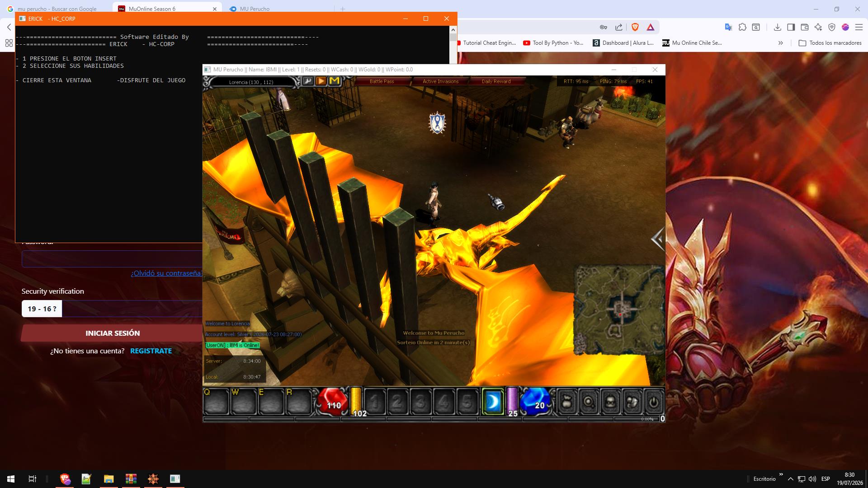
Task: Select the R skill slot
Action: click(299, 401)
